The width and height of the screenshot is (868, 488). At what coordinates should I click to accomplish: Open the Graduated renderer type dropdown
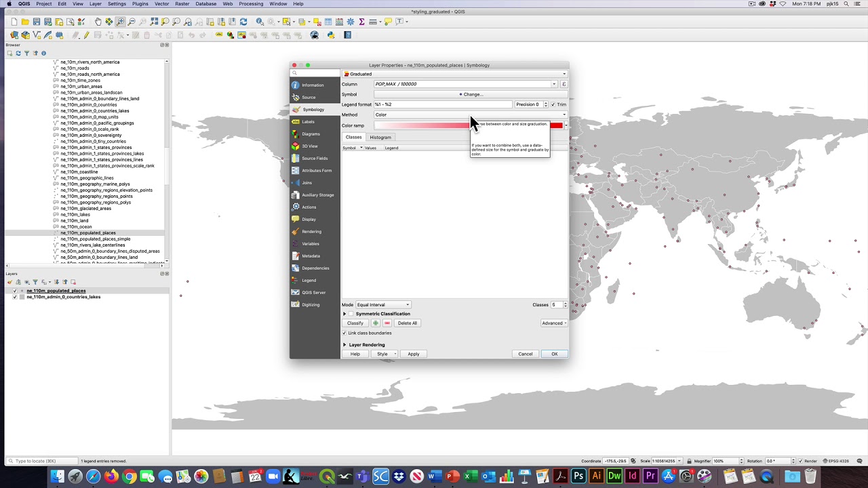pos(454,74)
